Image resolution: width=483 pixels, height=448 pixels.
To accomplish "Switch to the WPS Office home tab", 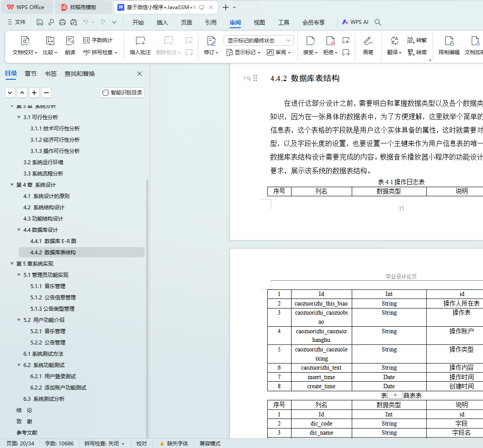I will pyautogui.click(x=26, y=7).
